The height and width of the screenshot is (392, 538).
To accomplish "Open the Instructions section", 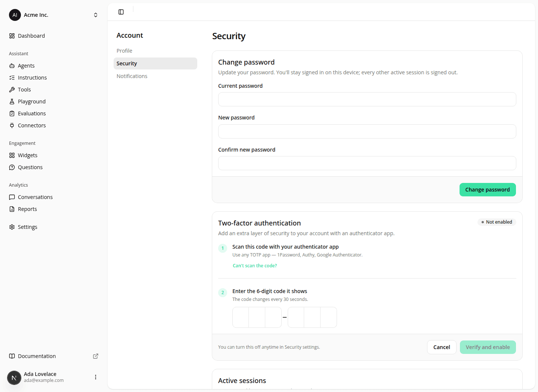I will click(54, 78).
